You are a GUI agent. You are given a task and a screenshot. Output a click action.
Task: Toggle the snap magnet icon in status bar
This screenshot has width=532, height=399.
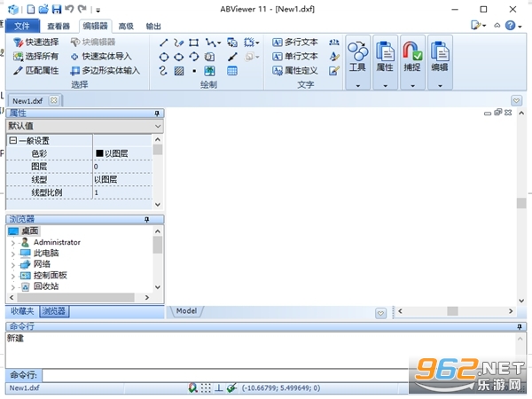pyautogui.click(x=193, y=387)
